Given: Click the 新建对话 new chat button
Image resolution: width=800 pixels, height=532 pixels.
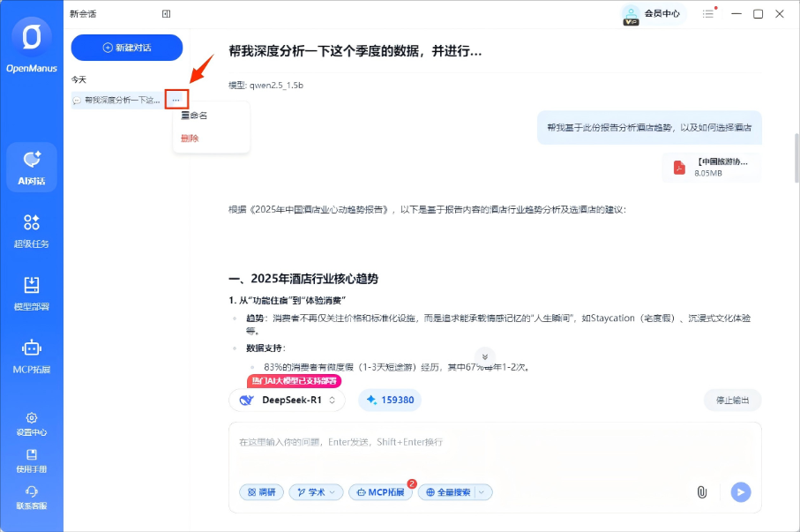Looking at the screenshot, I should [126, 48].
